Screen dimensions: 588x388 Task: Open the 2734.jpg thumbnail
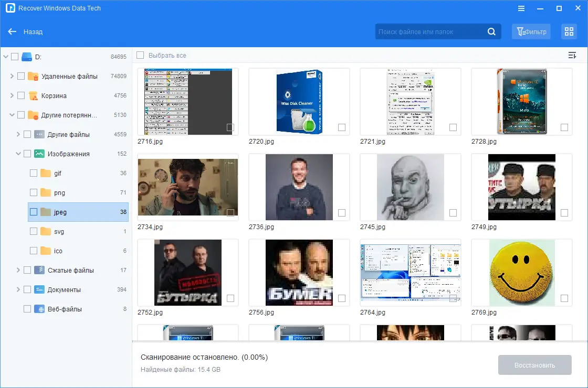(x=188, y=187)
